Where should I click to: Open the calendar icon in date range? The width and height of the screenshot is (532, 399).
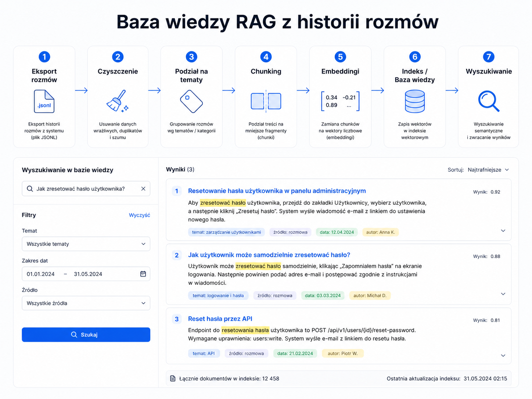(143, 274)
